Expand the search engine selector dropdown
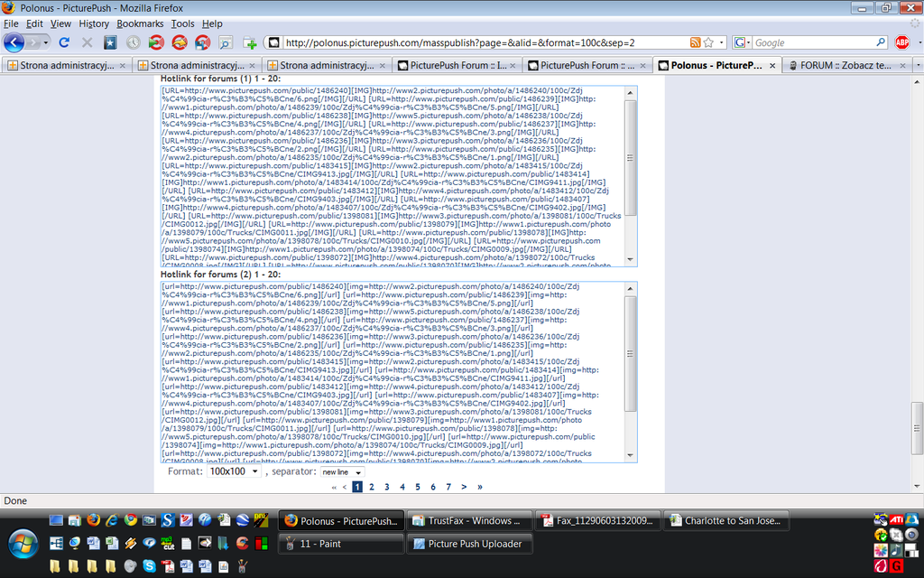Viewport: 924px width, 578px height. [x=742, y=42]
